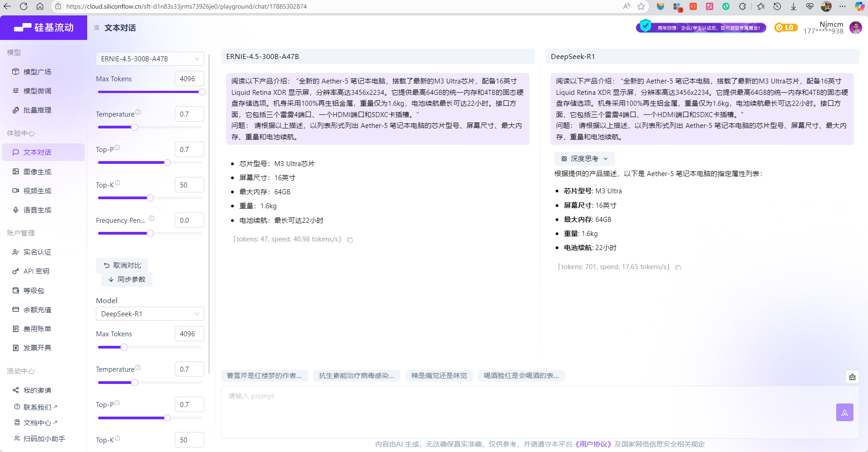Viewport: 868px width, 452px height.
Task: Click the parameter panel scrollbar
Action: (209, 213)
